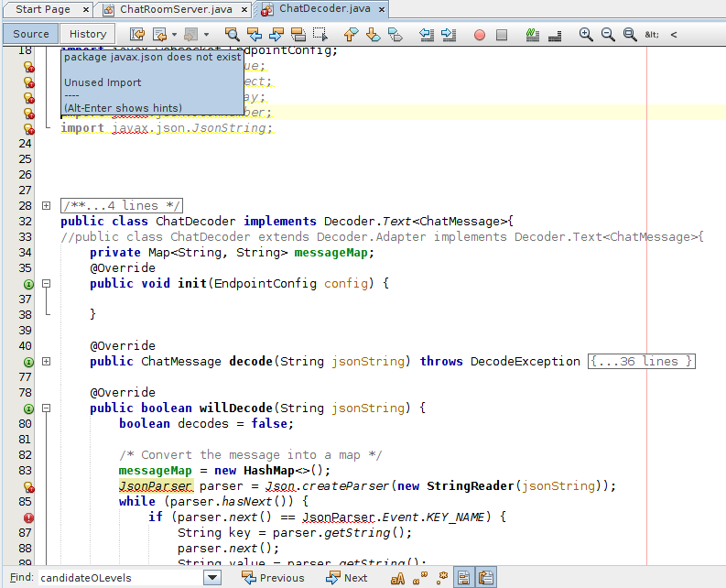726x588 pixels.
Task: Click the 'Unused Import' tooltip text
Action: (103, 82)
